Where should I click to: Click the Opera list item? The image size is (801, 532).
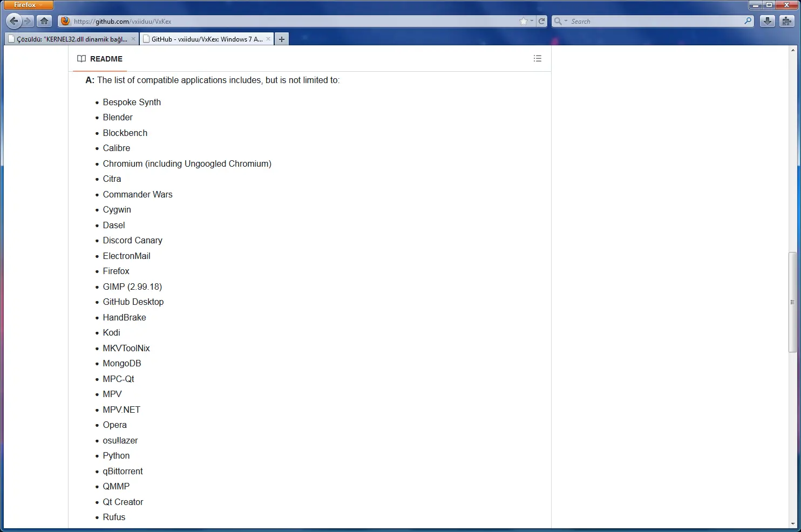coord(114,425)
